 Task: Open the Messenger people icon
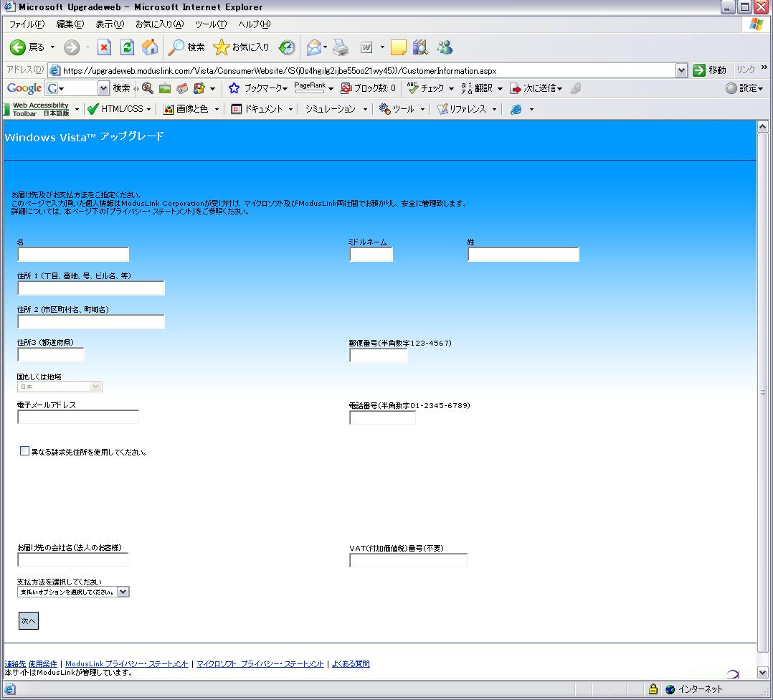(x=445, y=47)
